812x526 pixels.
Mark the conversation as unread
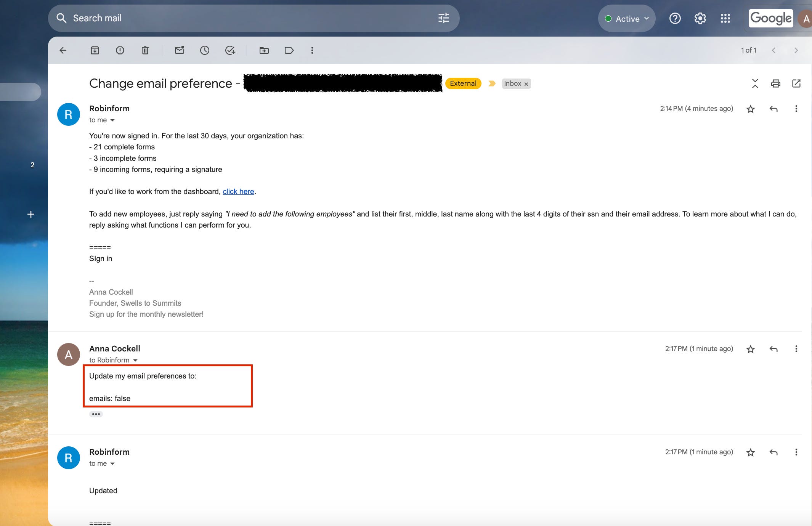pos(180,50)
